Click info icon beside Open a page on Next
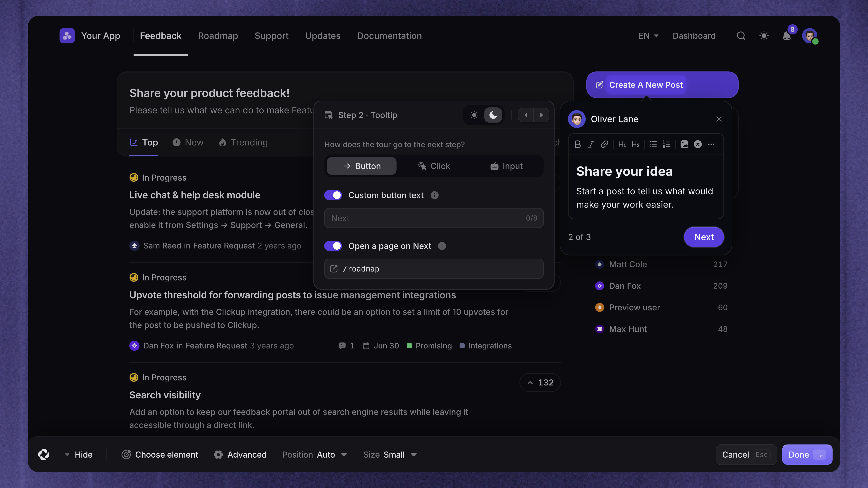Screen dimensions: 868x488 pyautogui.click(x=442, y=246)
